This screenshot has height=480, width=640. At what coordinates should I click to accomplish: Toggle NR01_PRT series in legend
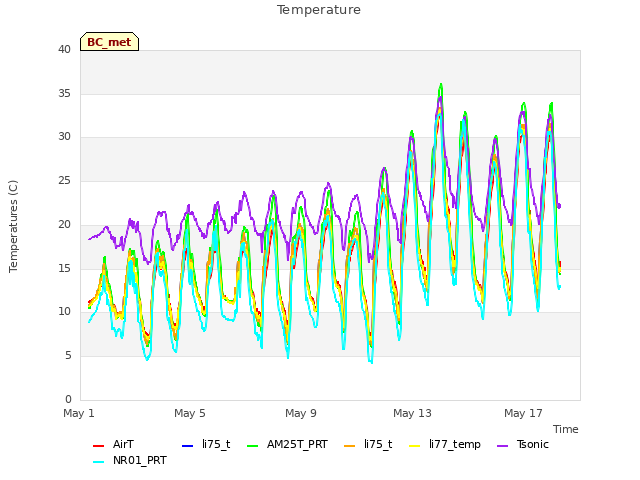130,460
